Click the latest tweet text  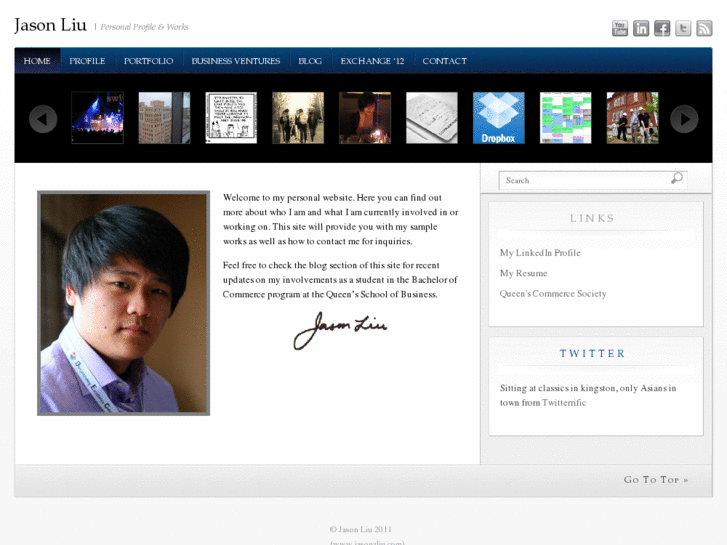click(x=588, y=395)
